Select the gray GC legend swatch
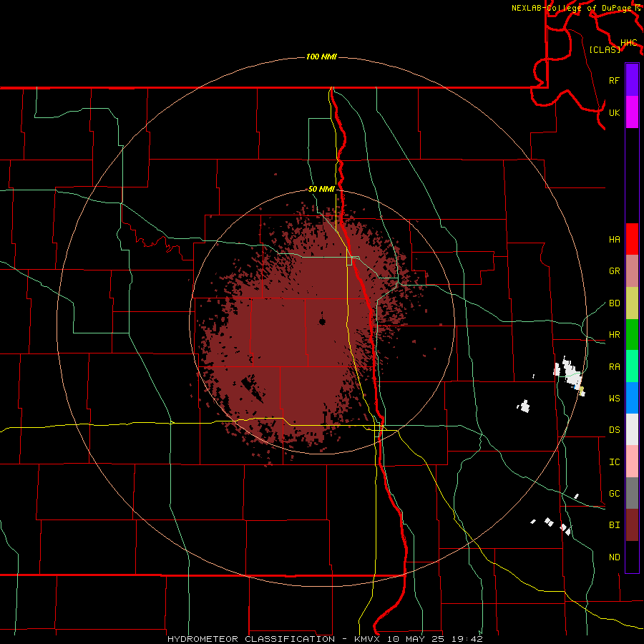 pyautogui.click(x=632, y=493)
